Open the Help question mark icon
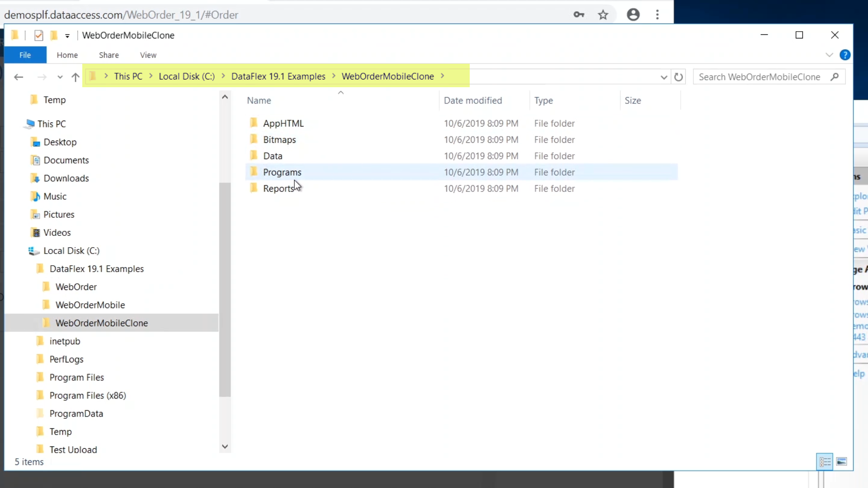Image resolution: width=868 pixels, height=488 pixels. coord(844,55)
